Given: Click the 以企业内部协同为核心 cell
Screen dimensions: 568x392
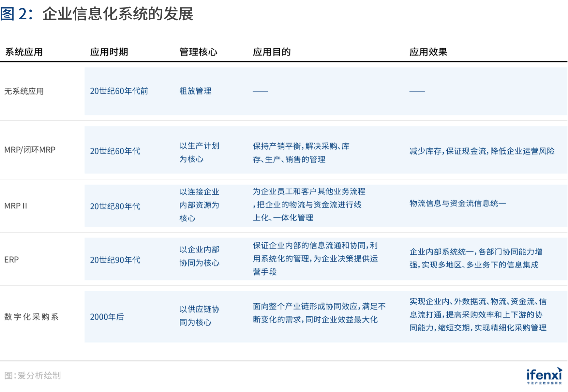Looking at the screenshot, I should [x=199, y=256].
